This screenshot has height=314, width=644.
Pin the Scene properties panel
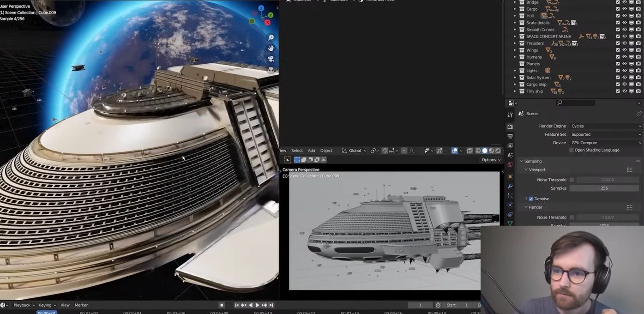pyautogui.click(x=639, y=114)
